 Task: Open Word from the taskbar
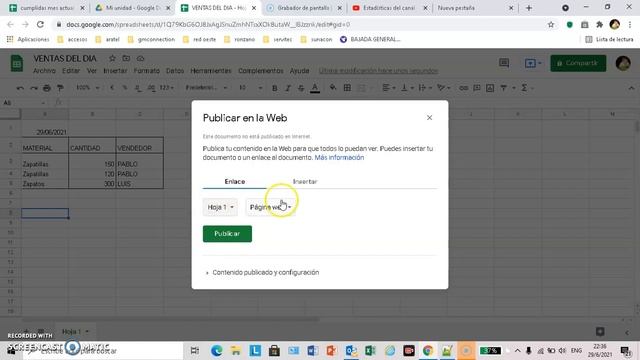312,351
